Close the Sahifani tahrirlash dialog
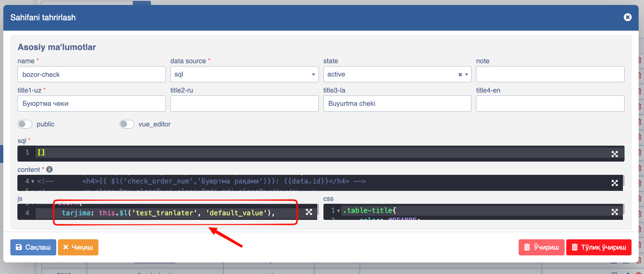Image resolution: width=644 pixels, height=274 pixels. pos(627,17)
